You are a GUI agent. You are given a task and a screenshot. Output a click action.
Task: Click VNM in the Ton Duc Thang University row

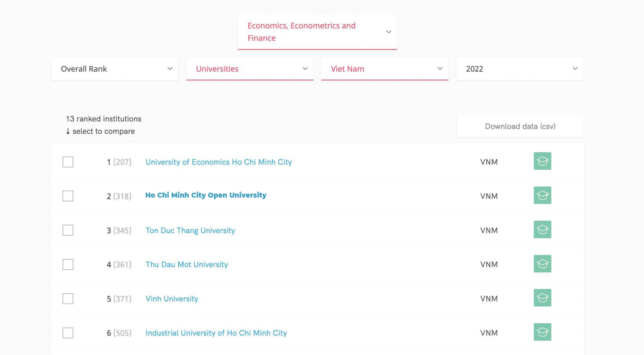[x=489, y=230]
